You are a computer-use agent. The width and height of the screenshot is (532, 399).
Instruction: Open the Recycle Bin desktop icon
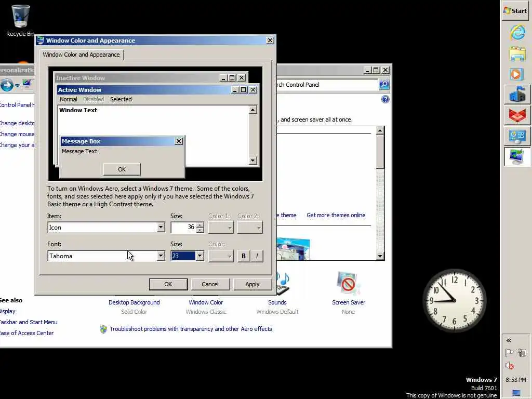[20, 20]
